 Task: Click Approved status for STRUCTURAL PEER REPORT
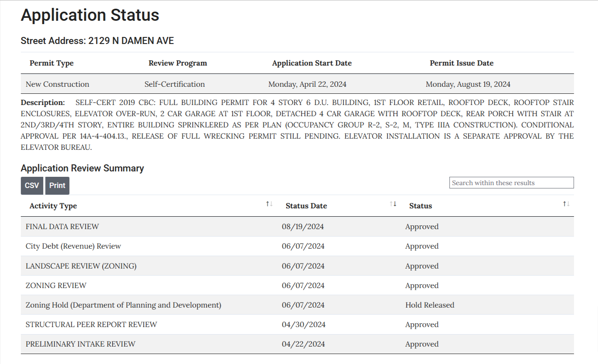[422, 325]
